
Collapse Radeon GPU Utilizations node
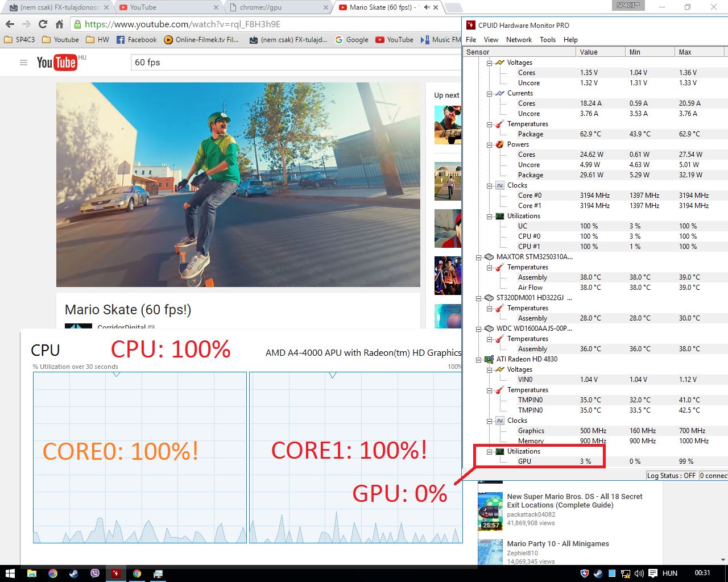[x=489, y=451]
